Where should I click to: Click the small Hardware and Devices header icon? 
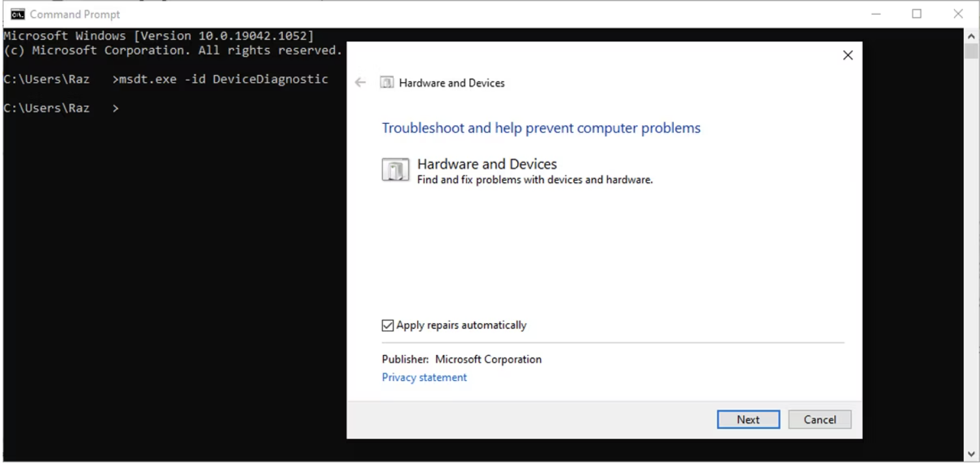(x=387, y=83)
